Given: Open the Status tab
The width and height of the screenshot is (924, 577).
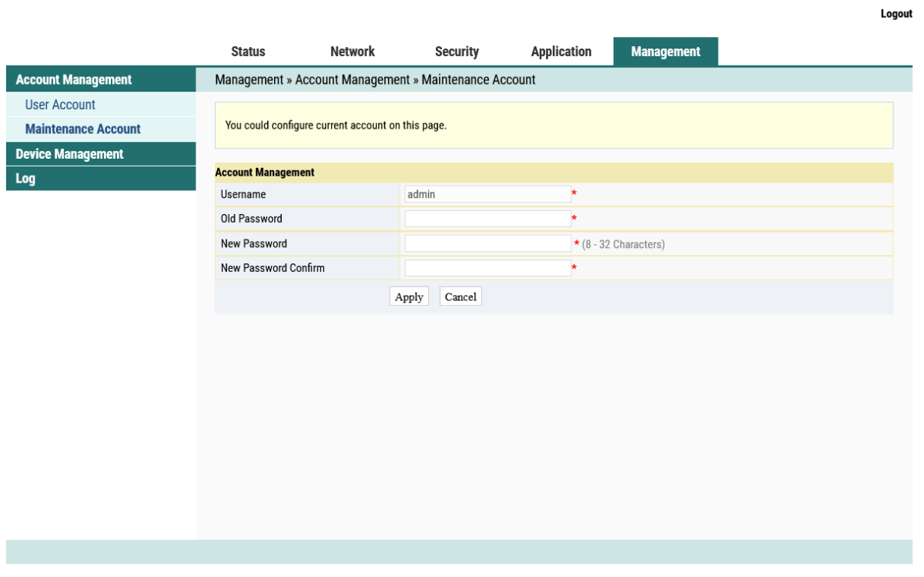Looking at the screenshot, I should [x=248, y=52].
